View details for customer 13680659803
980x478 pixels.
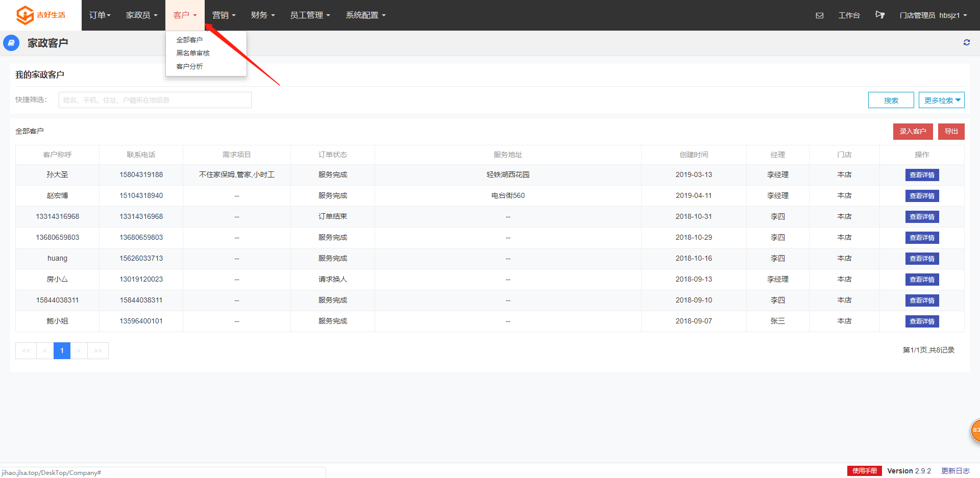click(922, 238)
